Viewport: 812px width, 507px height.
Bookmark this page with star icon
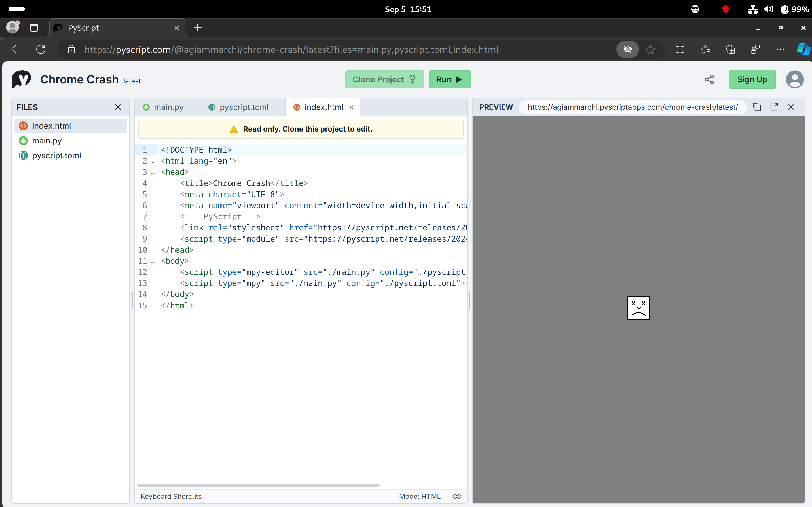pos(650,50)
